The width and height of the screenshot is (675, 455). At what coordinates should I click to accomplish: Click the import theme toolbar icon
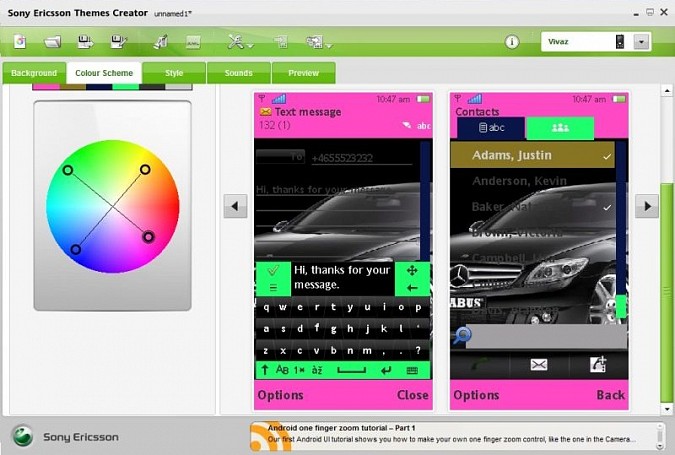pos(281,42)
